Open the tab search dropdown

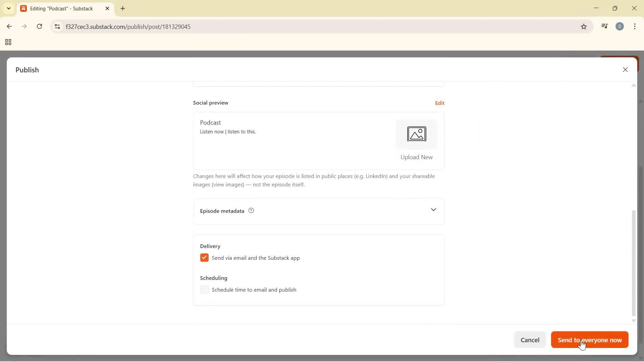tap(8, 8)
